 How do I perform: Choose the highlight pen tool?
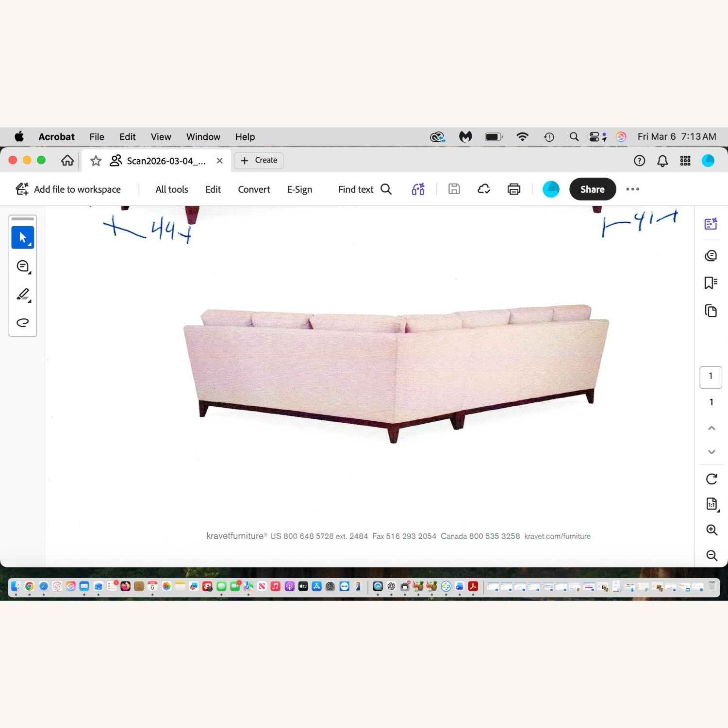click(22, 294)
